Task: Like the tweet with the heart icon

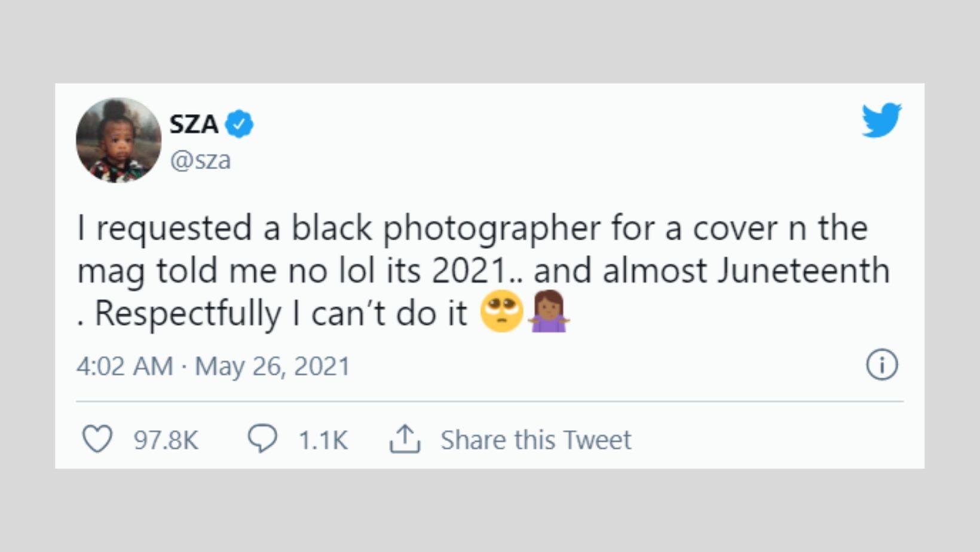Action: (97, 439)
